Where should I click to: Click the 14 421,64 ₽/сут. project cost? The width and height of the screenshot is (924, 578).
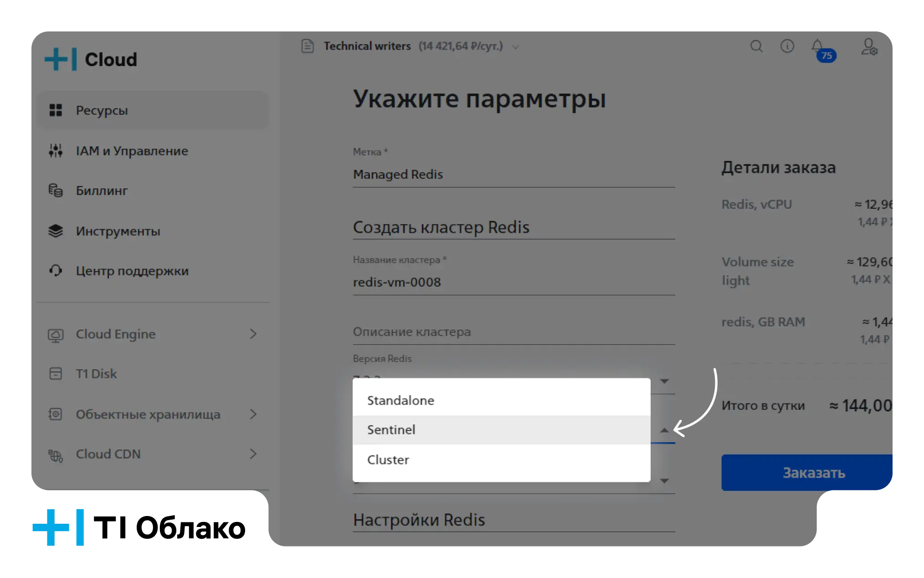tap(461, 46)
